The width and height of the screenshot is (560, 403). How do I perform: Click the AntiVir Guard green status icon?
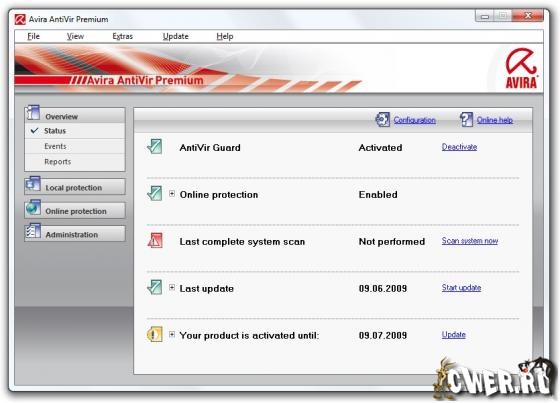[155, 147]
